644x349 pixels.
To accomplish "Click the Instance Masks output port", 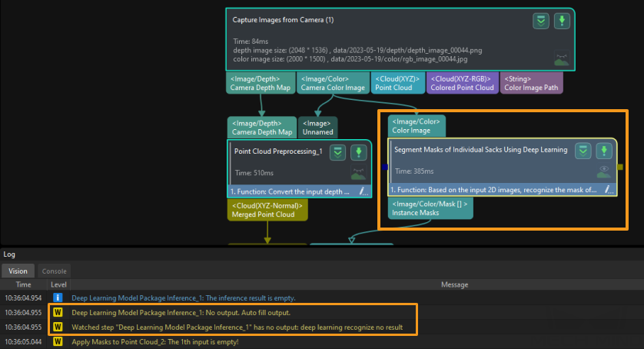I will [x=430, y=208].
